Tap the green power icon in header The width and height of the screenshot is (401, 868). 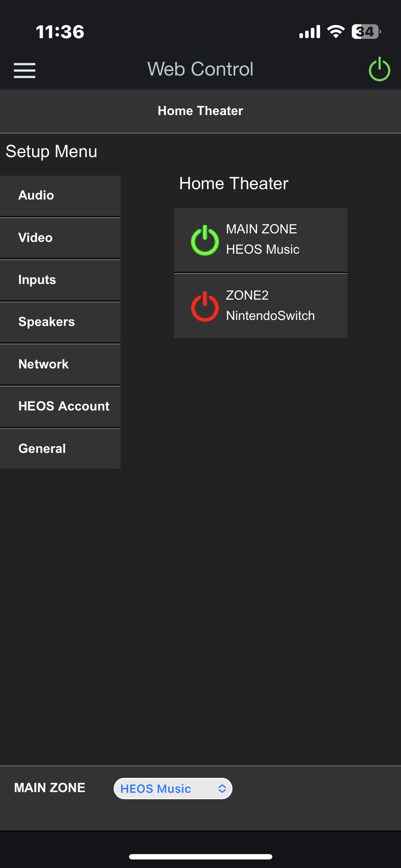pos(379,69)
